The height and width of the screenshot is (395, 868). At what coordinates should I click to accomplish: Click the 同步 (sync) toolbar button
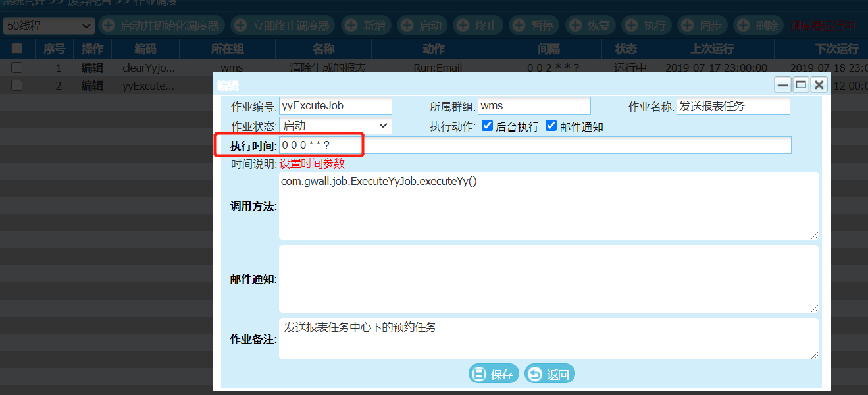coord(703,26)
